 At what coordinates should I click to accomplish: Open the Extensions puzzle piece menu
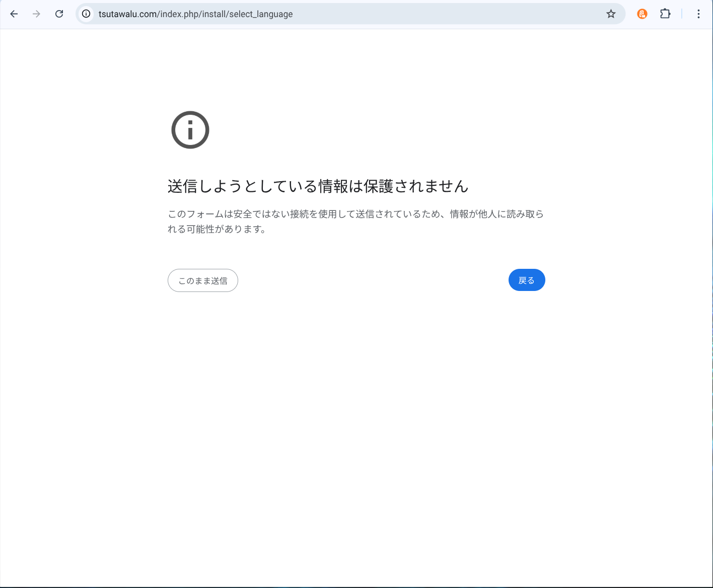coord(665,14)
